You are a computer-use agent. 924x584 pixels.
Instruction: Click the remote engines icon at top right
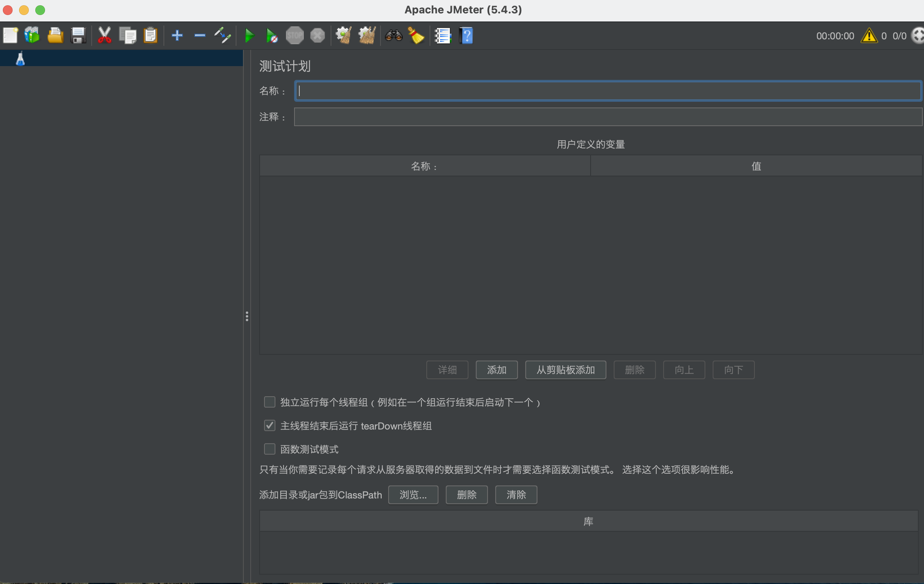[x=918, y=36]
